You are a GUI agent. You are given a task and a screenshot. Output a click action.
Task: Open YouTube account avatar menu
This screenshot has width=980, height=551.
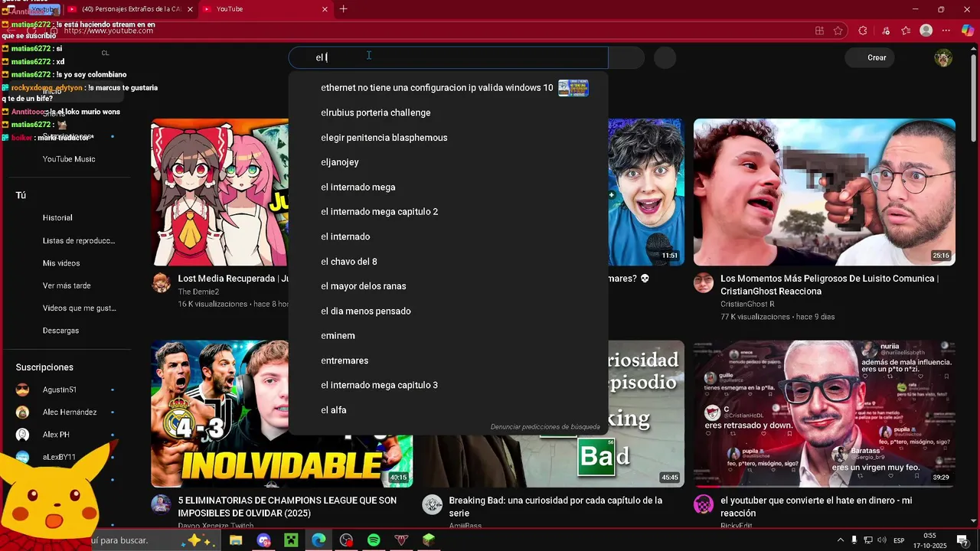(x=943, y=57)
